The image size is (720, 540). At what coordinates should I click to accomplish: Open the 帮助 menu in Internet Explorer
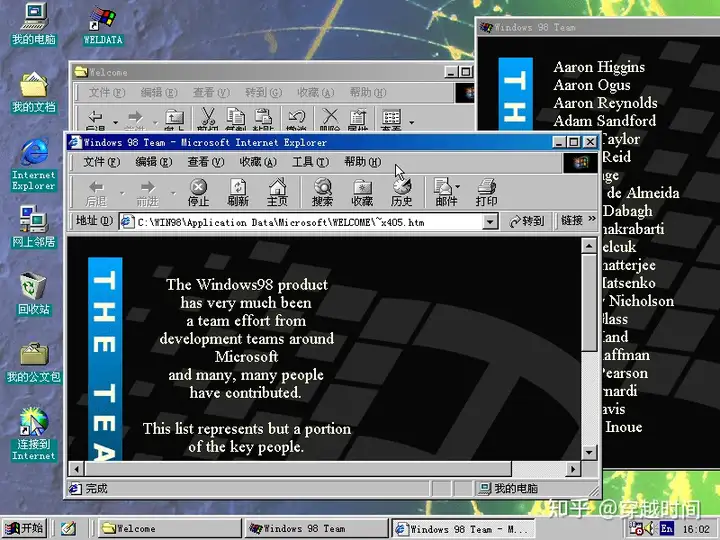[x=363, y=162]
